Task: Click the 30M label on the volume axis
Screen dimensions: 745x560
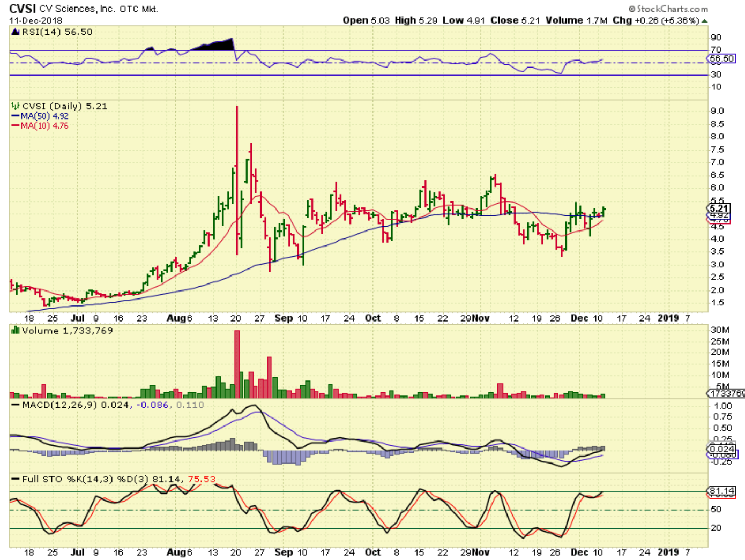Action: (x=720, y=330)
